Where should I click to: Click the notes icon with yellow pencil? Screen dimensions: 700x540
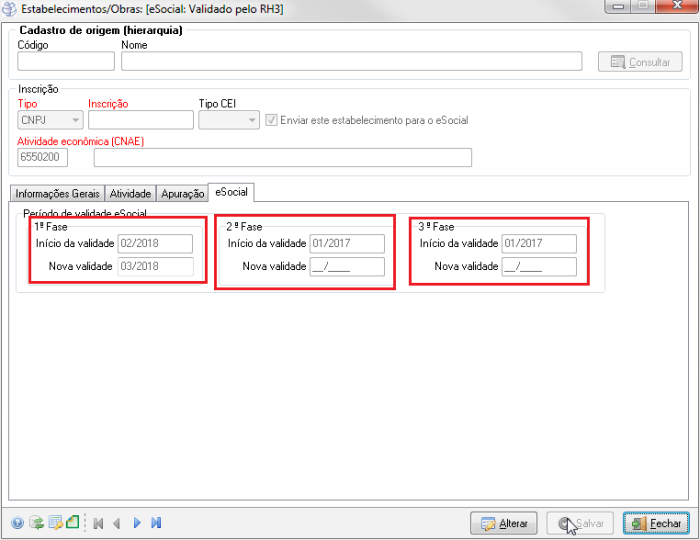(55, 522)
